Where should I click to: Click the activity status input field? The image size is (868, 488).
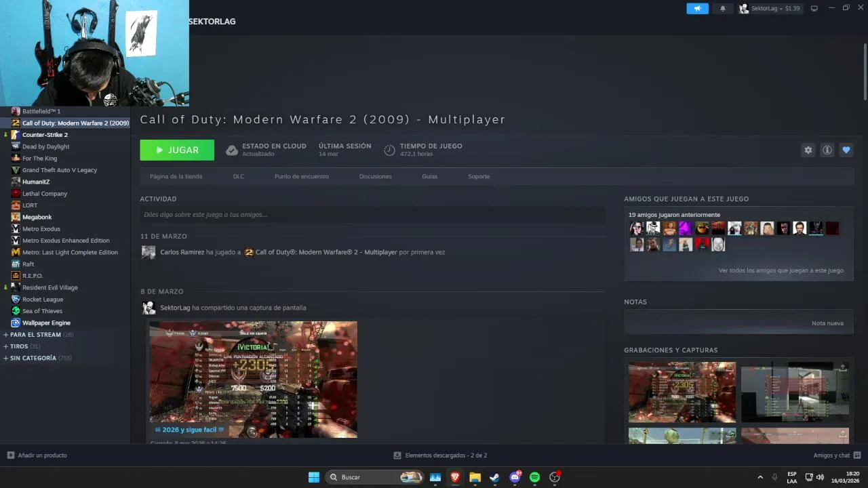372,214
